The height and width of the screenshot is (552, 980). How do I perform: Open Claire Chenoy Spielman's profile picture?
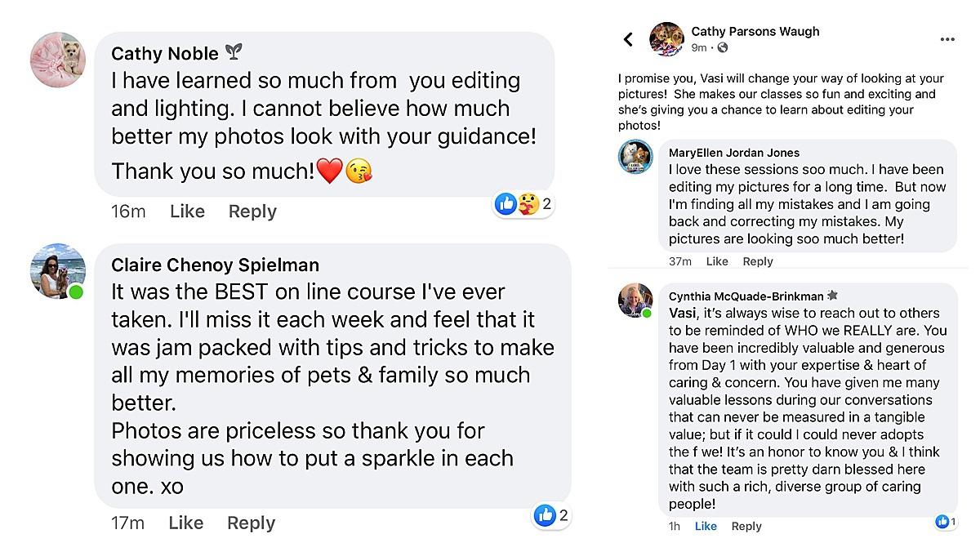coord(57,271)
